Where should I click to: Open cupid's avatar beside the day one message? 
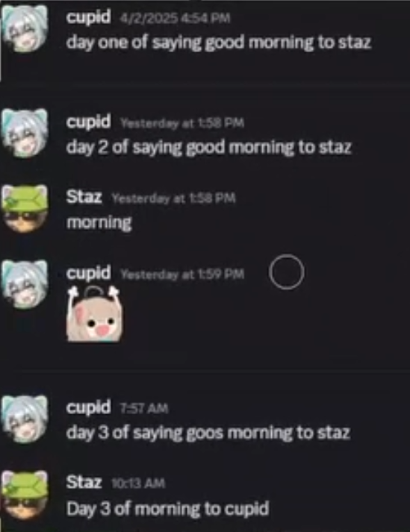pyautogui.click(x=25, y=29)
